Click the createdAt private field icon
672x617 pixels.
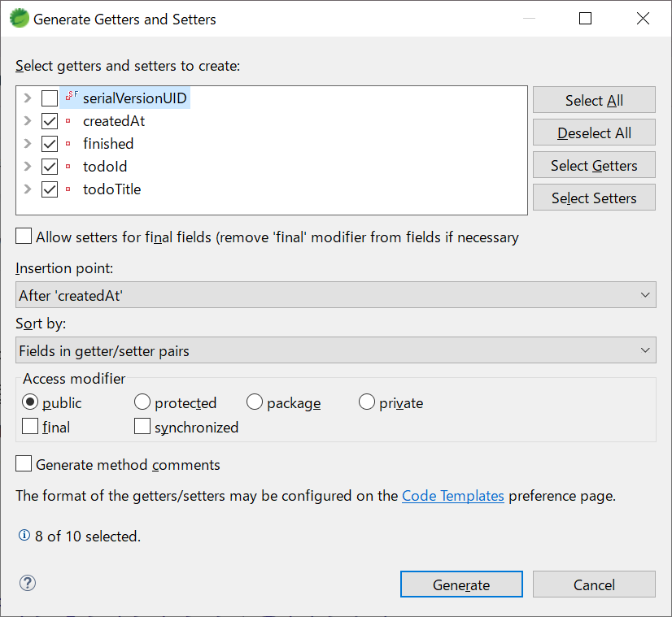[x=68, y=121]
